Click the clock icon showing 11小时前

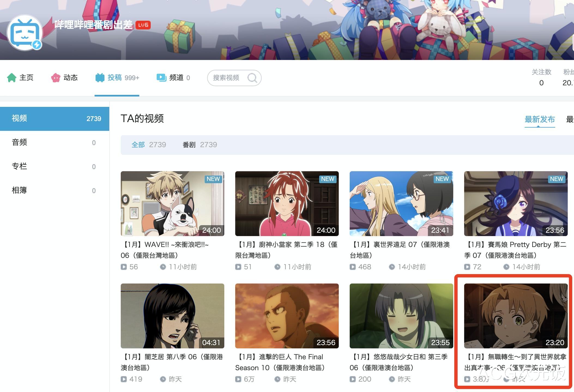[164, 267]
